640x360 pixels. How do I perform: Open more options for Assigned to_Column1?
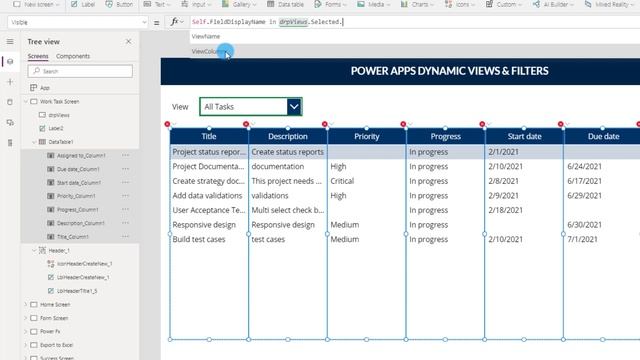(x=125, y=156)
